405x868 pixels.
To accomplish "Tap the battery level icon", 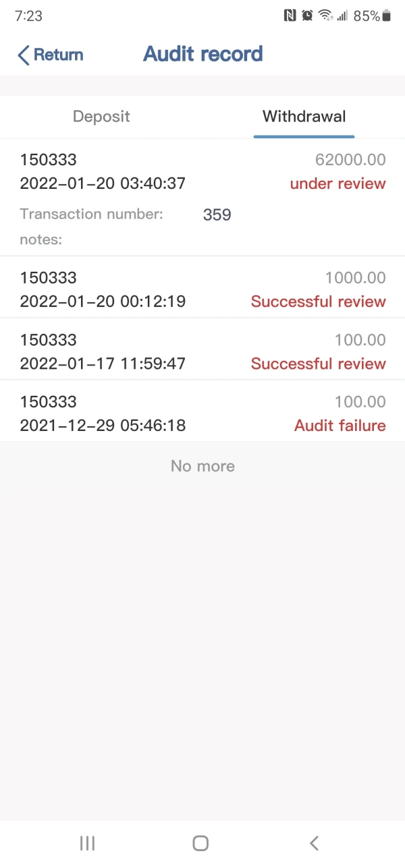I will [x=387, y=16].
